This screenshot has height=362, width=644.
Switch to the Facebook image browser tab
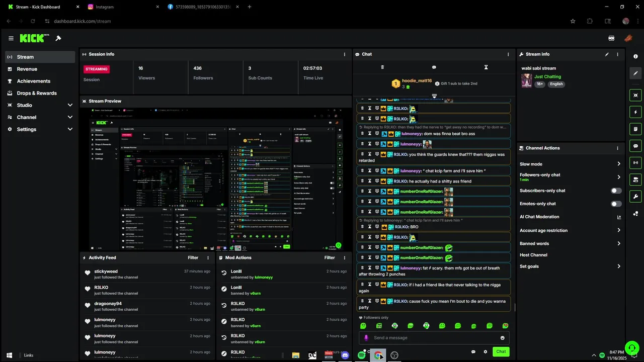pos(204,7)
